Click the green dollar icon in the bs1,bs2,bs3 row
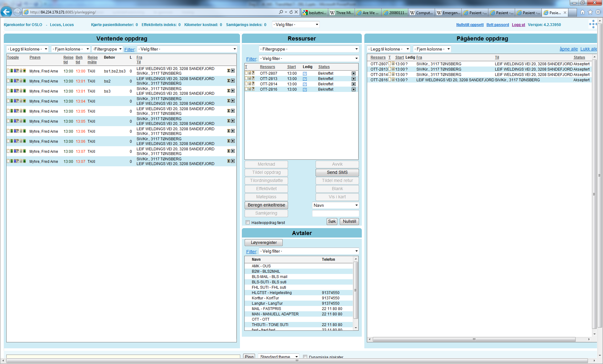This screenshot has width=603, height=364. pos(12,71)
